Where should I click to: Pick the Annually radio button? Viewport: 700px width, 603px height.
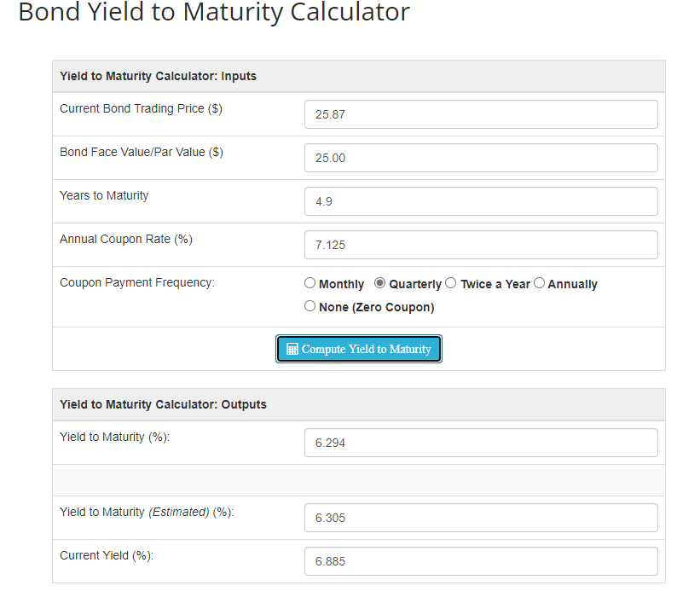[x=539, y=283]
